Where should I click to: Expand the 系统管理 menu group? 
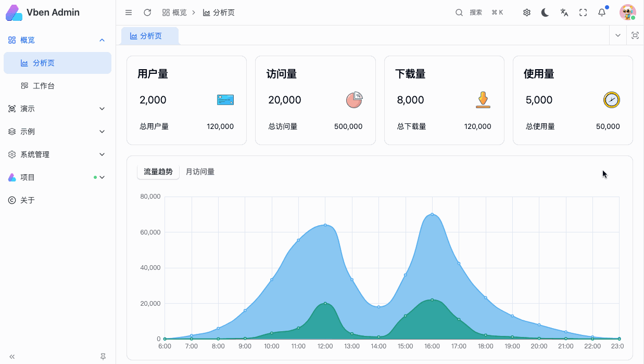pyautogui.click(x=57, y=154)
